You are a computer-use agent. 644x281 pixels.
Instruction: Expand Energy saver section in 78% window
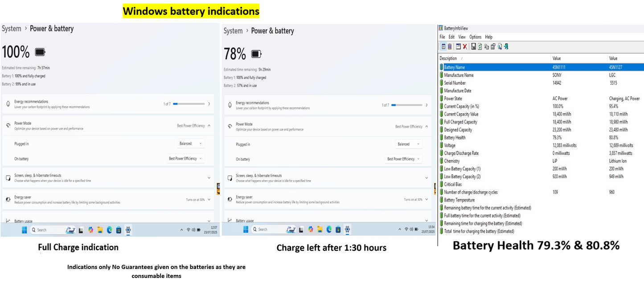coord(427,199)
